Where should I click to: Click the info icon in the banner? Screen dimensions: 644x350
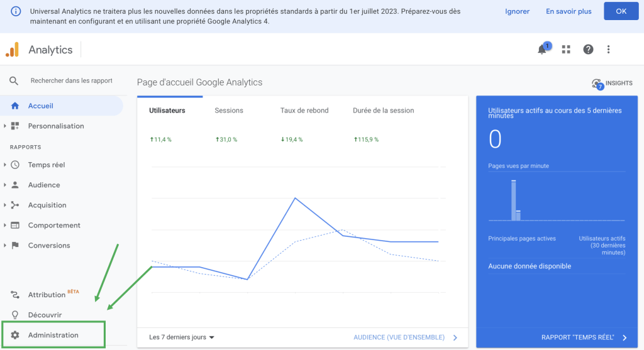click(x=16, y=11)
